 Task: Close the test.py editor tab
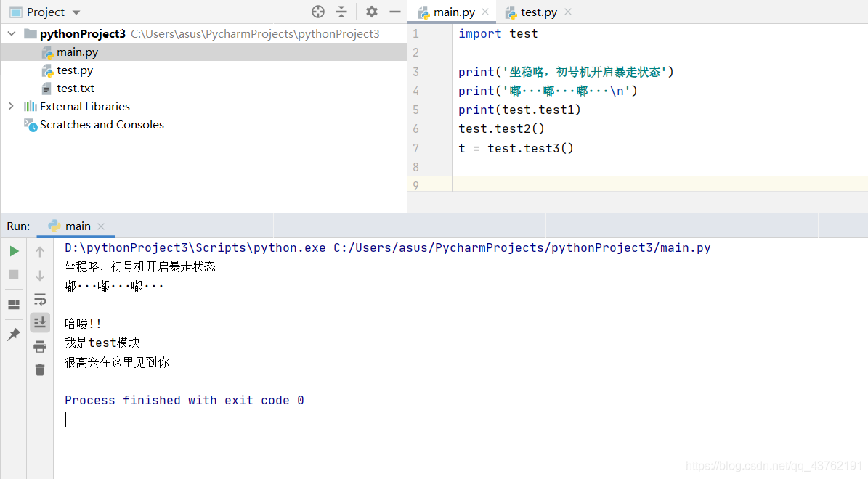click(568, 12)
